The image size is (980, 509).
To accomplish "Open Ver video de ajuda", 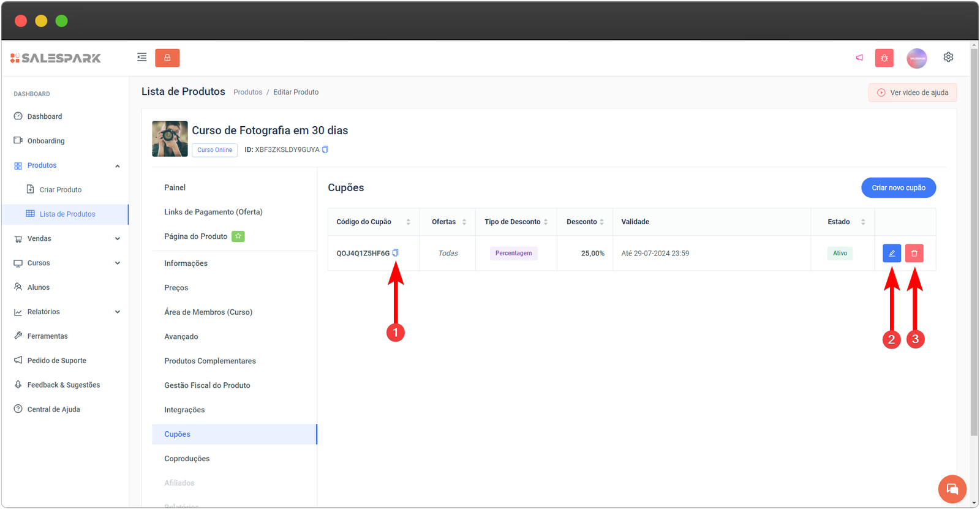I will coord(912,92).
